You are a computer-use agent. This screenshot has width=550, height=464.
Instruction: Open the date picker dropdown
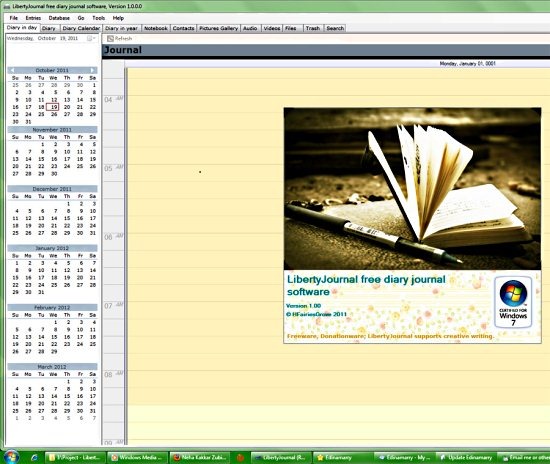(x=91, y=38)
